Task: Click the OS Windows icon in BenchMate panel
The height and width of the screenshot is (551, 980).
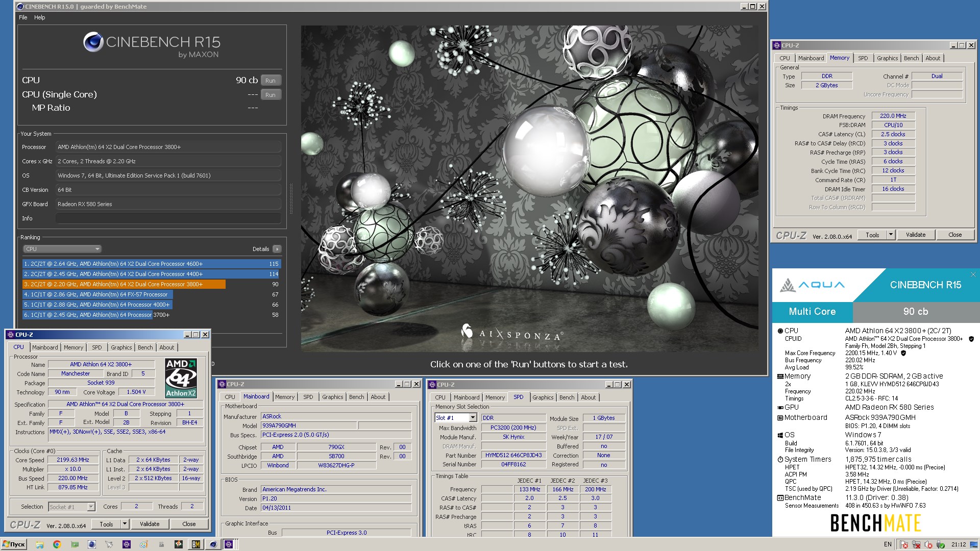Action: (x=780, y=435)
